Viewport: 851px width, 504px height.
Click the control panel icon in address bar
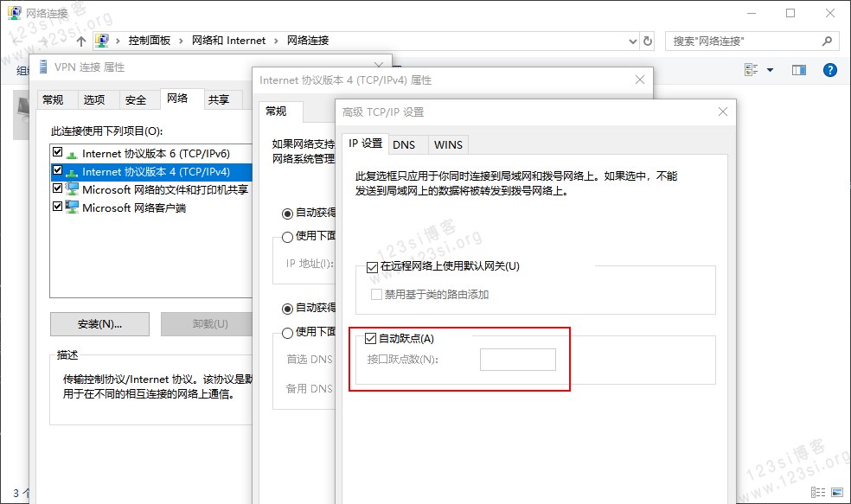coord(102,41)
